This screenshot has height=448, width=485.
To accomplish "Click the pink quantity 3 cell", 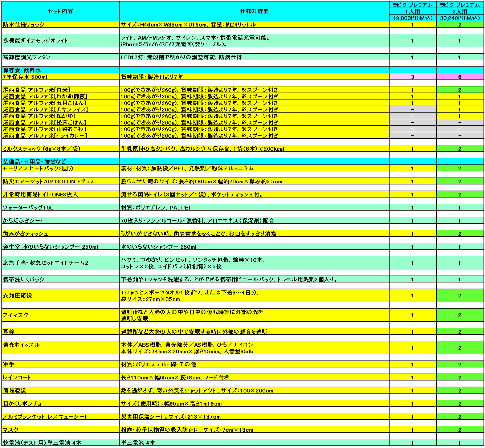I will click(413, 77).
